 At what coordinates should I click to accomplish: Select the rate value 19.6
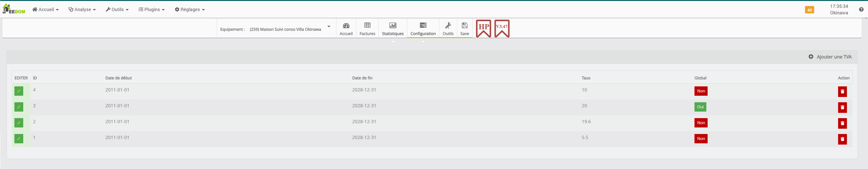click(586, 122)
